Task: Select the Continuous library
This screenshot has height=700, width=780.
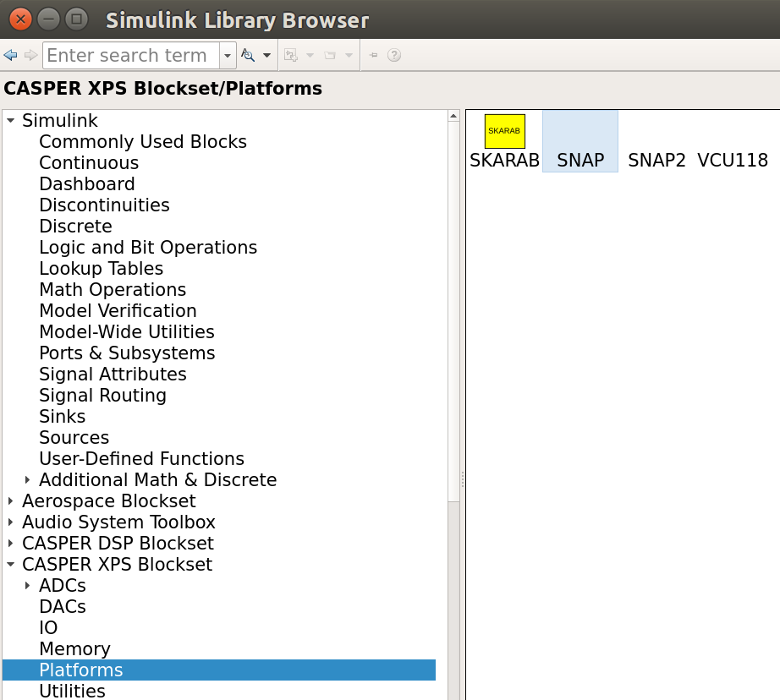Action: point(89,162)
